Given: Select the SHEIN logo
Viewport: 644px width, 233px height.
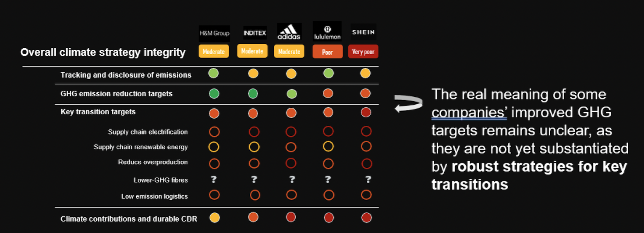Looking at the screenshot, I should click(x=364, y=32).
